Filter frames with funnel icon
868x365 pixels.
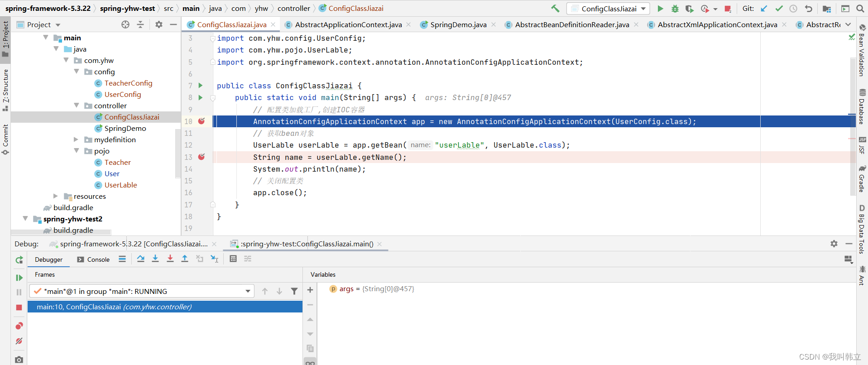pyautogui.click(x=294, y=291)
